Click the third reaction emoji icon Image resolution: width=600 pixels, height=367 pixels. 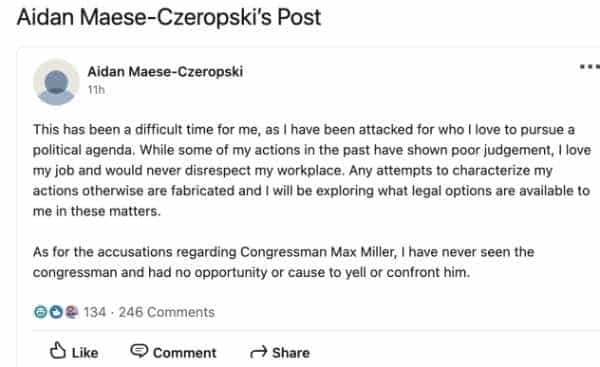point(72,312)
